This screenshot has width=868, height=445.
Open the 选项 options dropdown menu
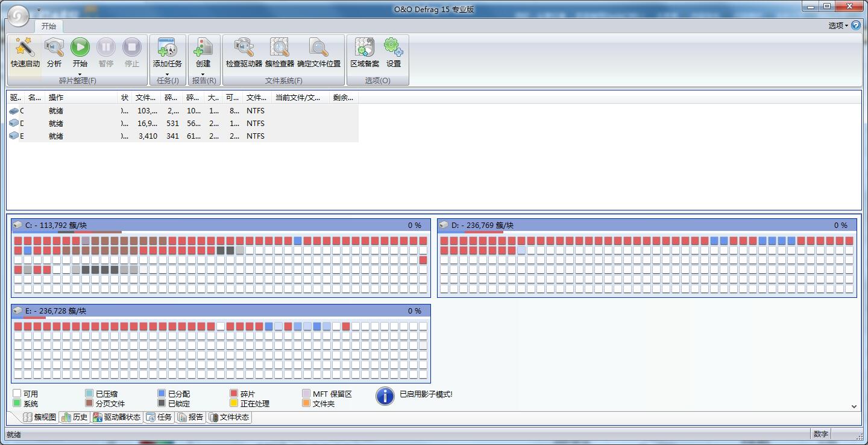(x=838, y=25)
